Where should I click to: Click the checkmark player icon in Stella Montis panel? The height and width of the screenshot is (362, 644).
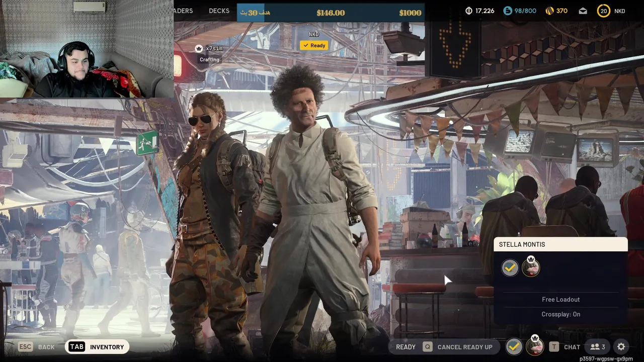pos(510,268)
